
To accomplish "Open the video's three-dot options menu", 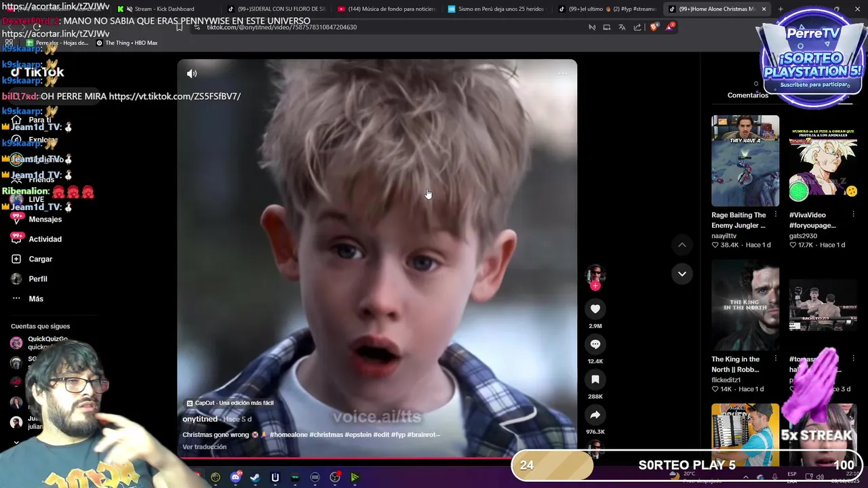I will (562, 73).
